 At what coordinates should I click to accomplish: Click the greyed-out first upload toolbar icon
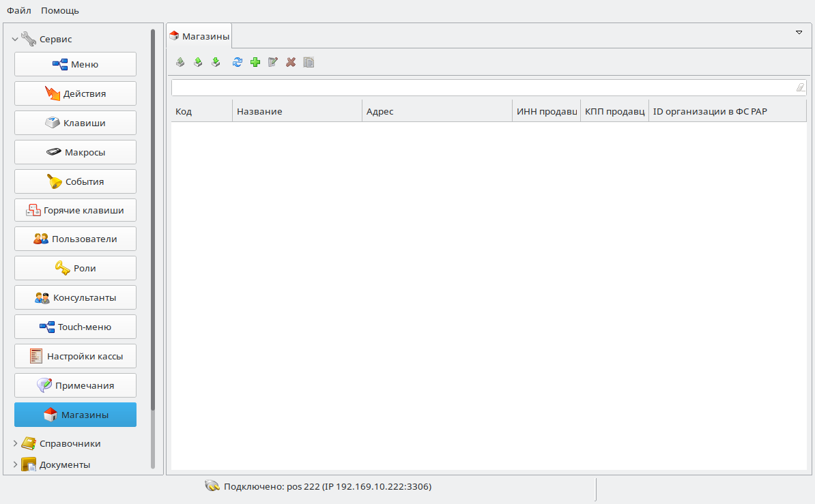180,62
